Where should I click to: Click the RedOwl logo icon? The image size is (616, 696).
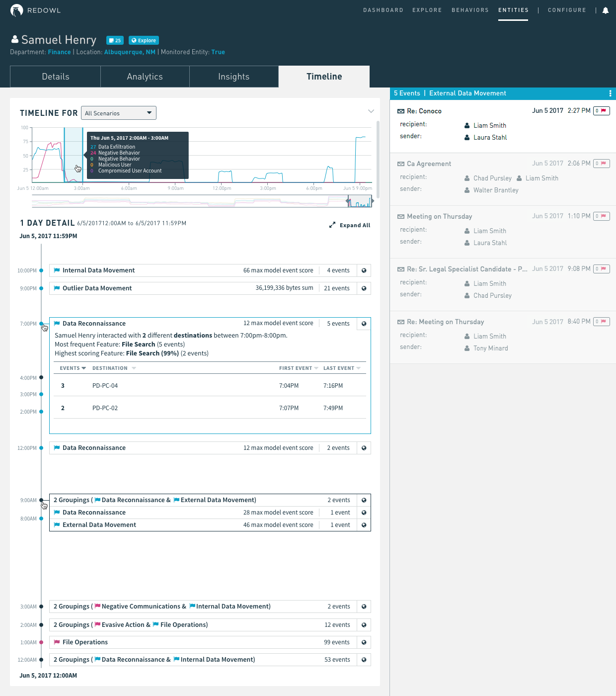tap(17, 10)
